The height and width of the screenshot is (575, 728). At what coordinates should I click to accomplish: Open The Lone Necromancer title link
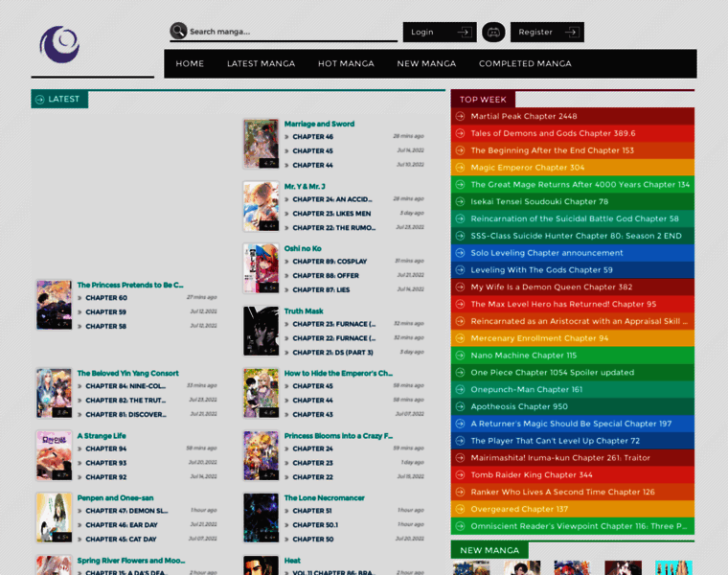[x=324, y=498]
